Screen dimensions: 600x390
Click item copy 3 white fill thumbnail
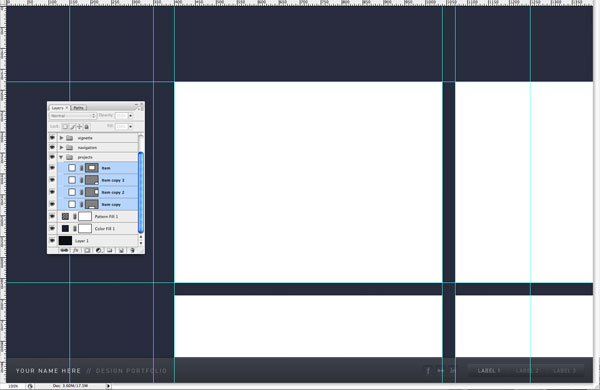pos(72,180)
